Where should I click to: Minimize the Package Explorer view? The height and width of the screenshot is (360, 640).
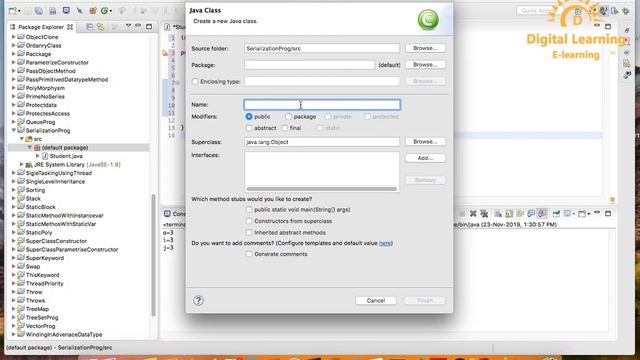pos(138,26)
